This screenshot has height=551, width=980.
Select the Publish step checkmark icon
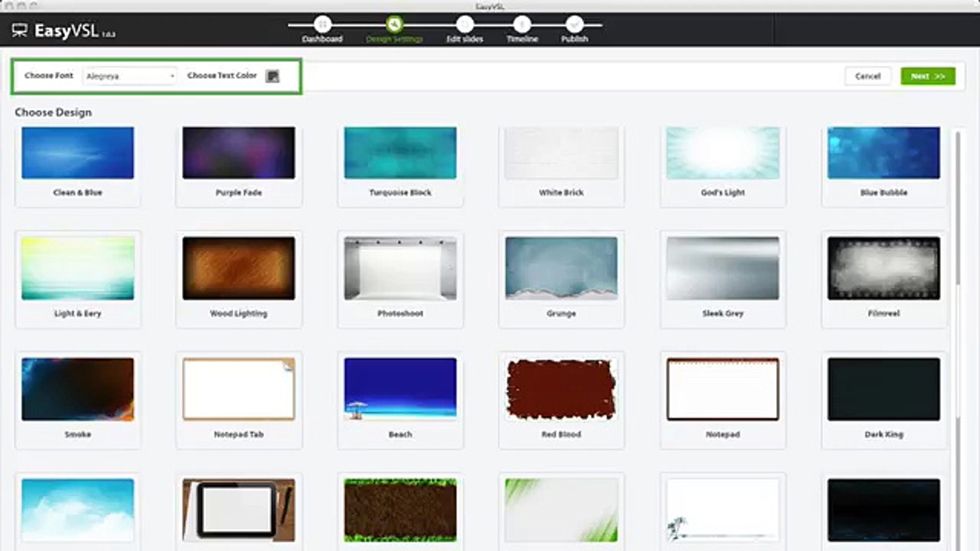click(575, 24)
